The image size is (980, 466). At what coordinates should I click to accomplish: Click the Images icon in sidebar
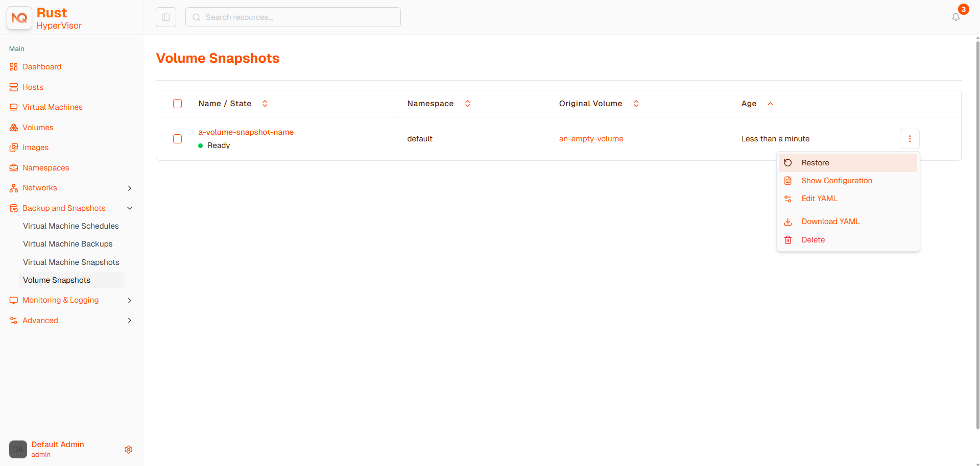(x=14, y=148)
